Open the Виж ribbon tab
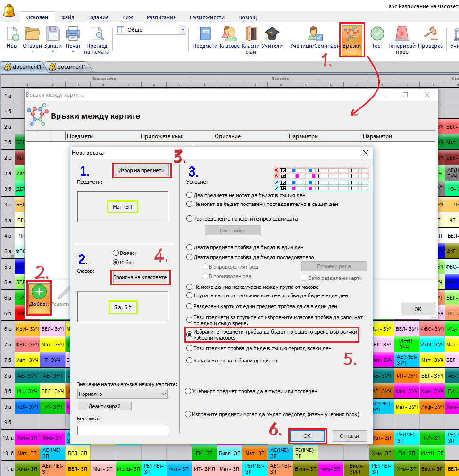This screenshot has width=459, height=476. (127, 17)
